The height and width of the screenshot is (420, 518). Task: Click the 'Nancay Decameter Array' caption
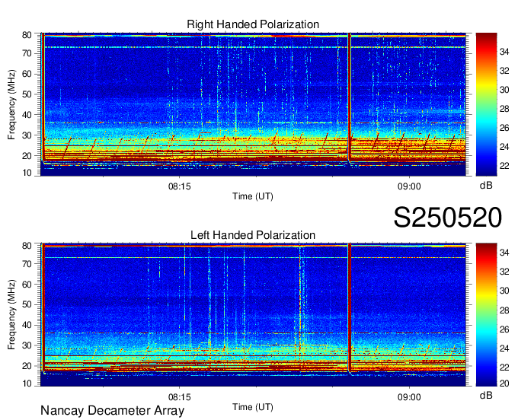pos(112,411)
